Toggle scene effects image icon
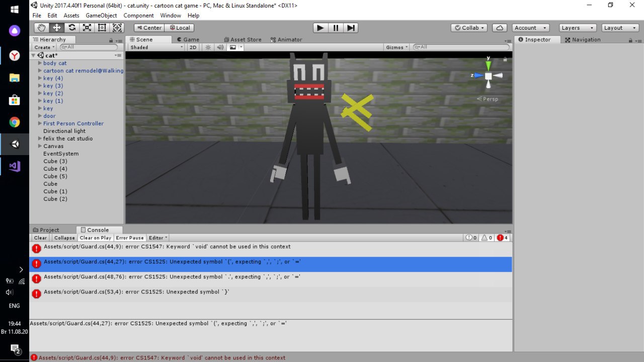 tap(232, 47)
